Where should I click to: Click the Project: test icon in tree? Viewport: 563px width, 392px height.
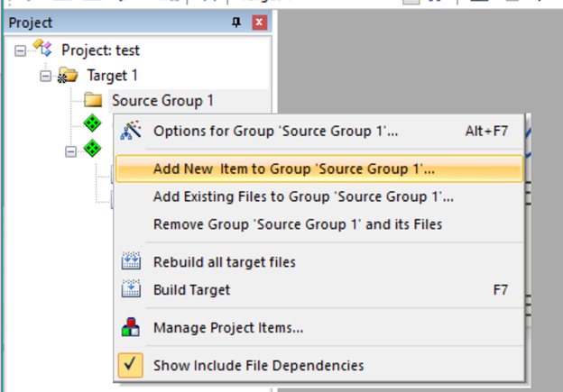click(x=43, y=50)
